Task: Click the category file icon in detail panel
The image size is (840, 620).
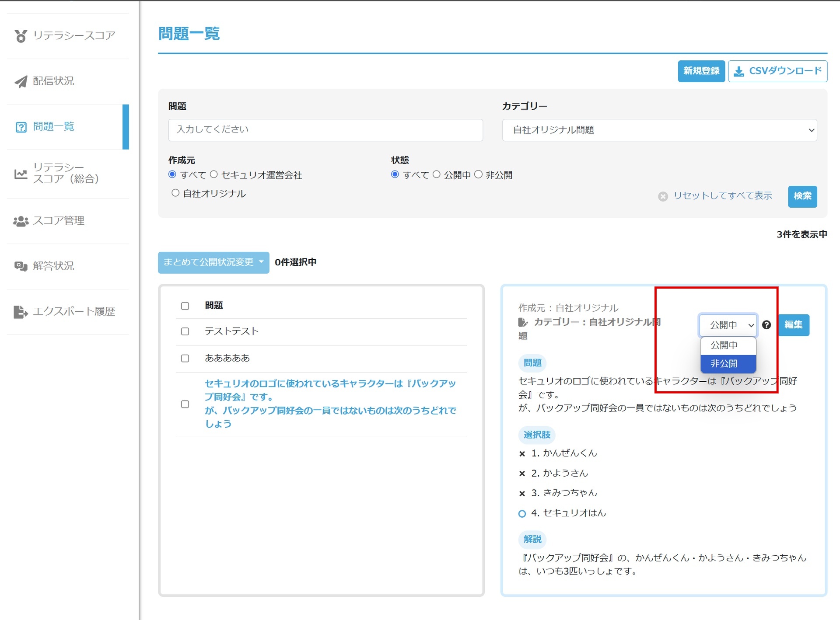Action: tap(523, 322)
